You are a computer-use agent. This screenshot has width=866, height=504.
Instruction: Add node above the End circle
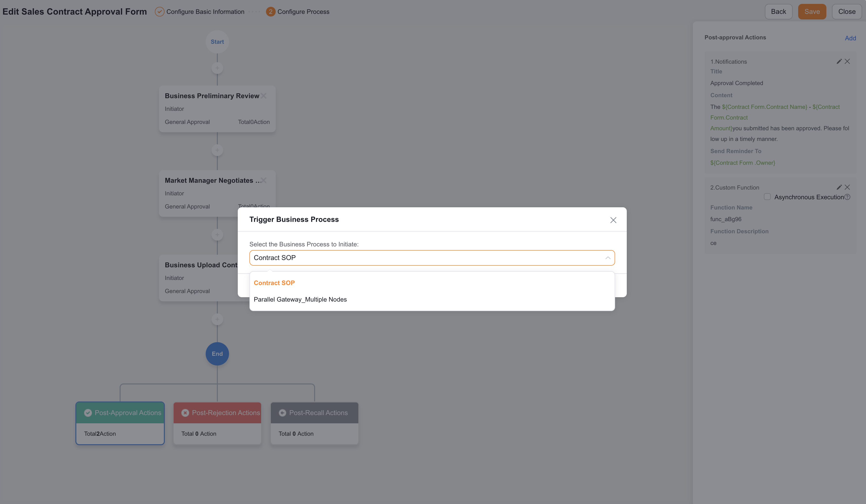(217, 319)
